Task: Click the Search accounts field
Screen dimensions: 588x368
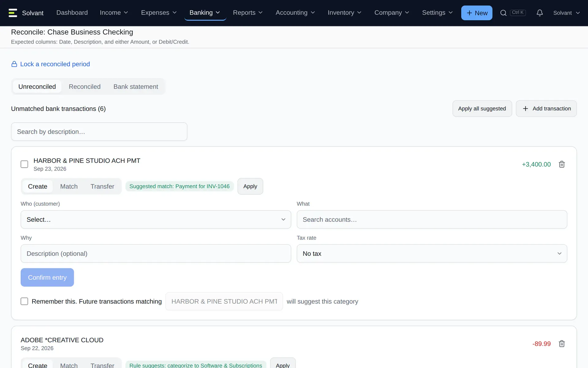Action: pos(432,220)
